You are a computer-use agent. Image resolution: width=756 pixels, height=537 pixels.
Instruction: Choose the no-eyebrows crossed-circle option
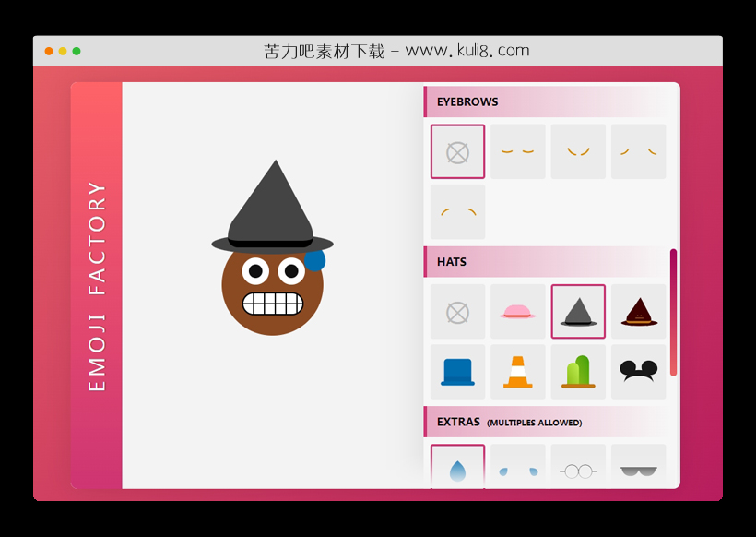pyautogui.click(x=457, y=150)
